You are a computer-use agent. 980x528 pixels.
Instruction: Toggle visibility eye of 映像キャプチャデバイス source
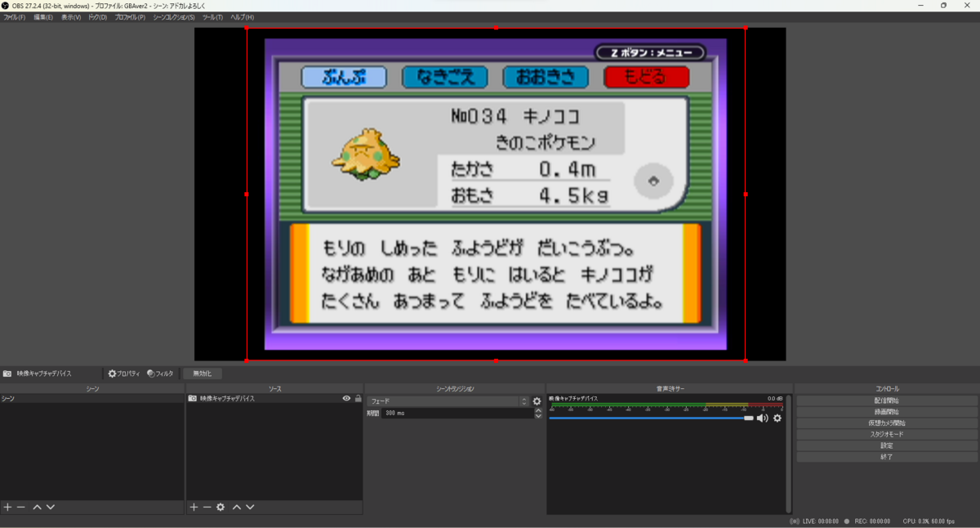pyautogui.click(x=346, y=399)
